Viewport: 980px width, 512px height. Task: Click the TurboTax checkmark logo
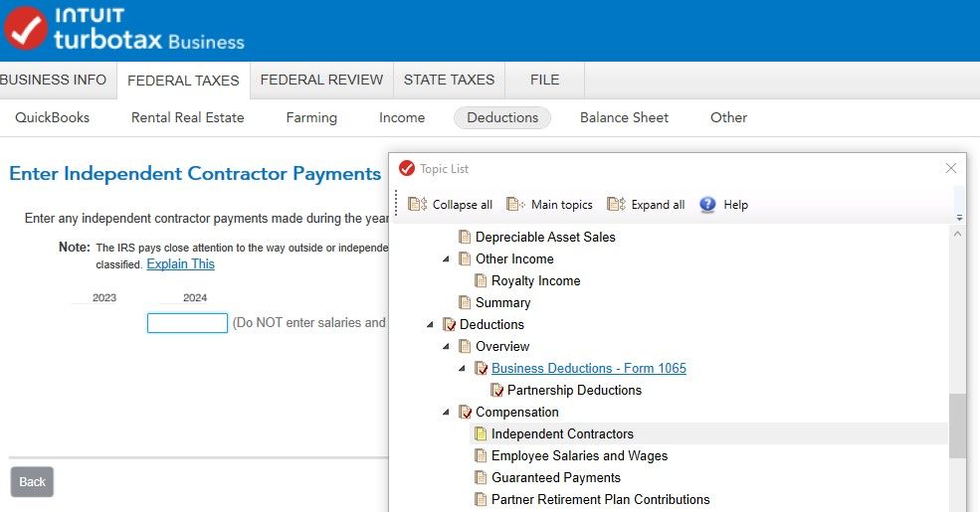(26, 28)
